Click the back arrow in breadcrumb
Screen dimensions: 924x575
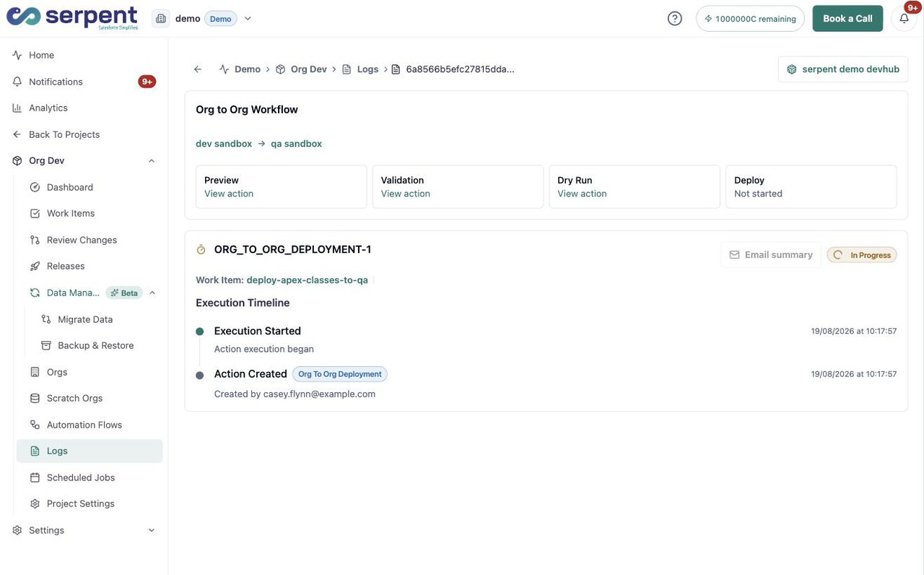pos(198,69)
